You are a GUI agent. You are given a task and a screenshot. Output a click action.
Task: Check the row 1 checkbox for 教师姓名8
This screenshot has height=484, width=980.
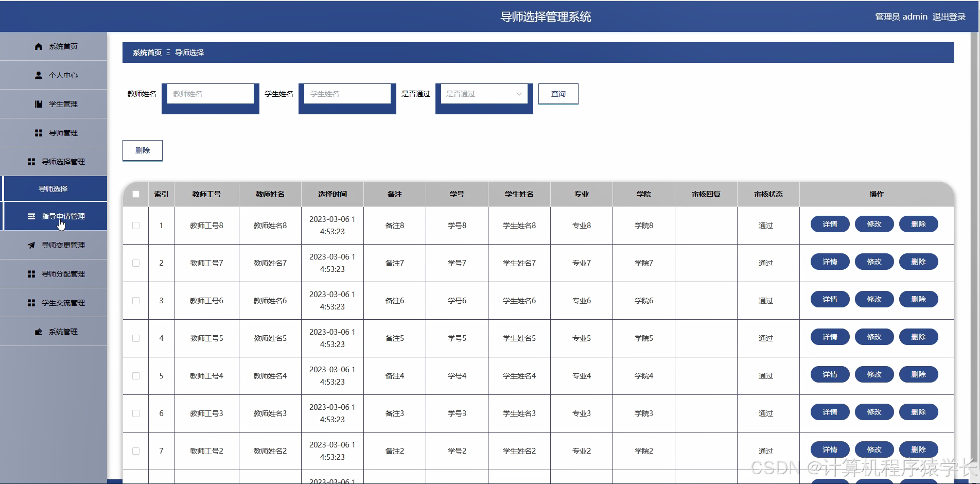[136, 226]
